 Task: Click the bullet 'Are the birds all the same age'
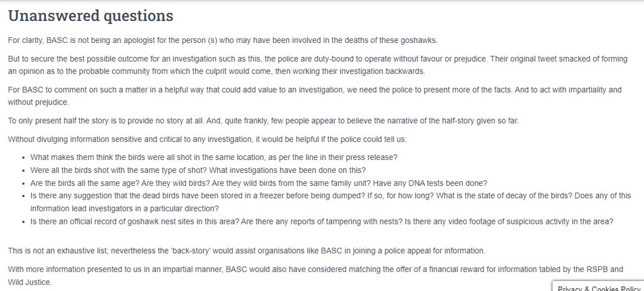(x=258, y=183)
